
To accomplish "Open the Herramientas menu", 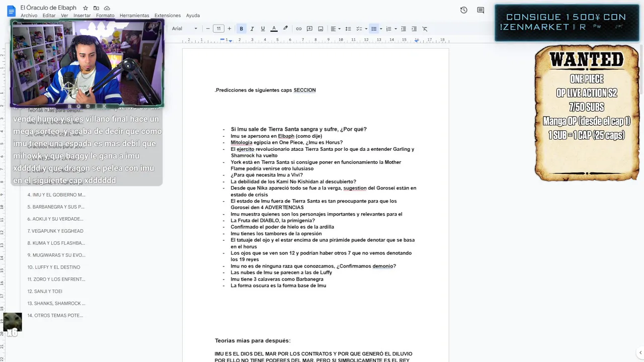I will pos(134,16).
